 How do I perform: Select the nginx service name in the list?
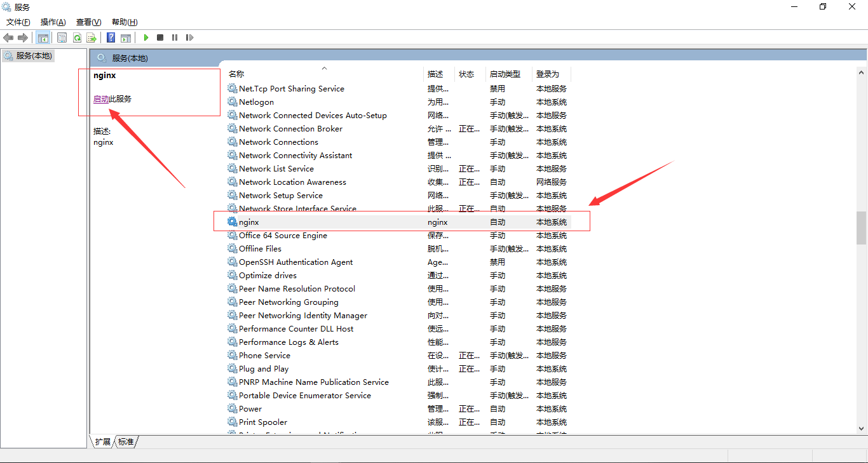click(249, 222)
